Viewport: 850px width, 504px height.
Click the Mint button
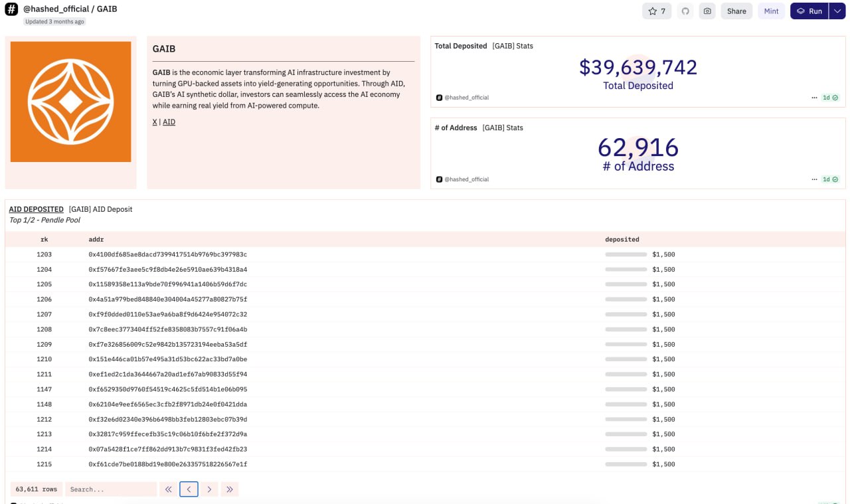tap(771, 11)
